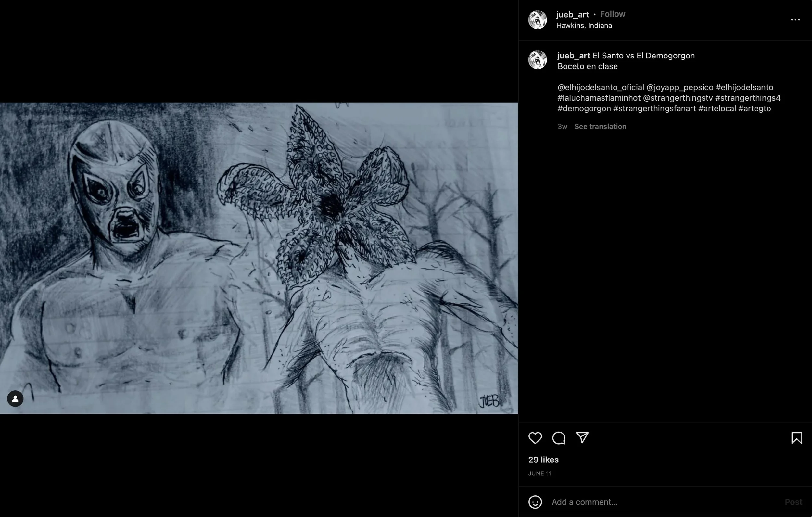Click jueb_art avatar beside caption
Image resolution: width=812 pixels, height=517 pixels.
coord(537,60)
